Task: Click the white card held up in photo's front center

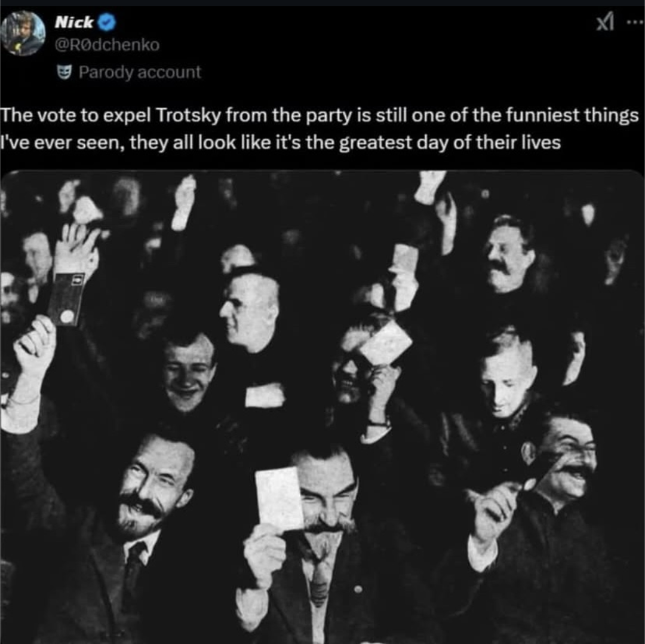Action: tap(279, 497)
